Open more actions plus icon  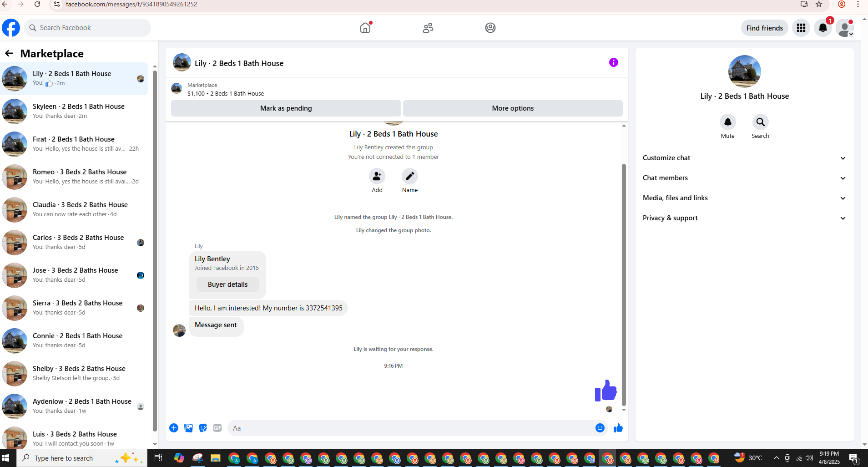click(174, 428)
